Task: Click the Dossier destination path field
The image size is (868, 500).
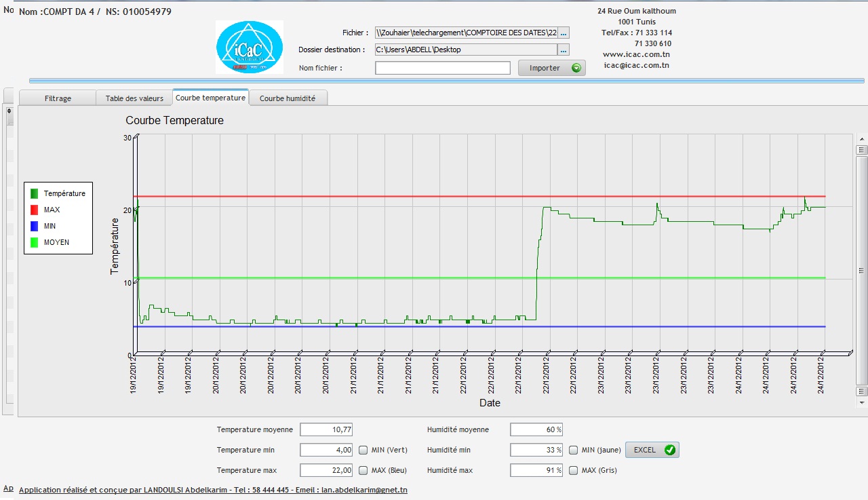Action: (466, 50)
